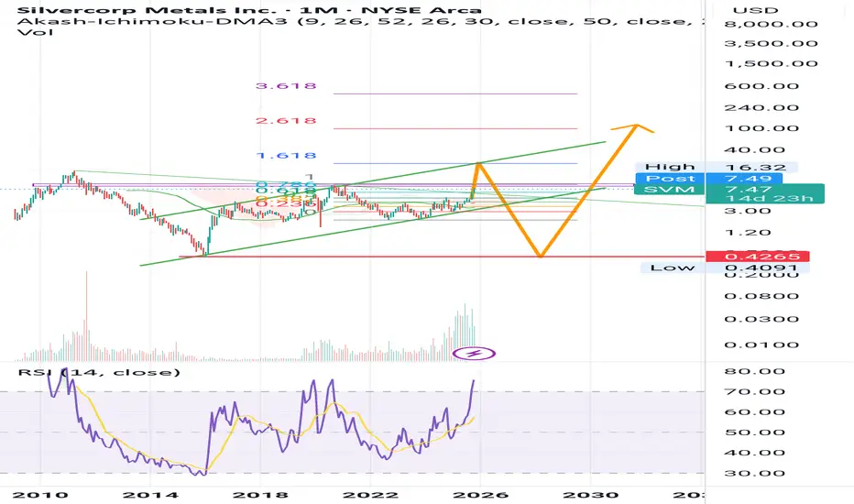The image size is (854, 504).
Task: Click the 2022 label on time axis
Action: pos(370,495)
